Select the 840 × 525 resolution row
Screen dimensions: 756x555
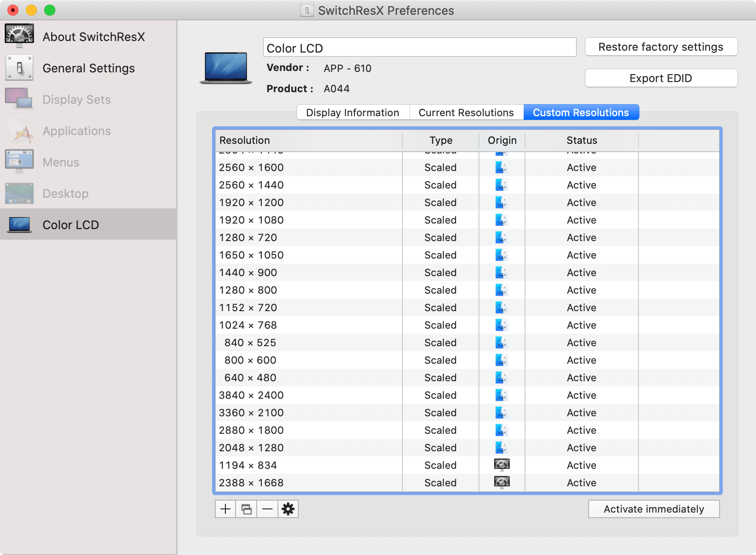coord(467,342)
